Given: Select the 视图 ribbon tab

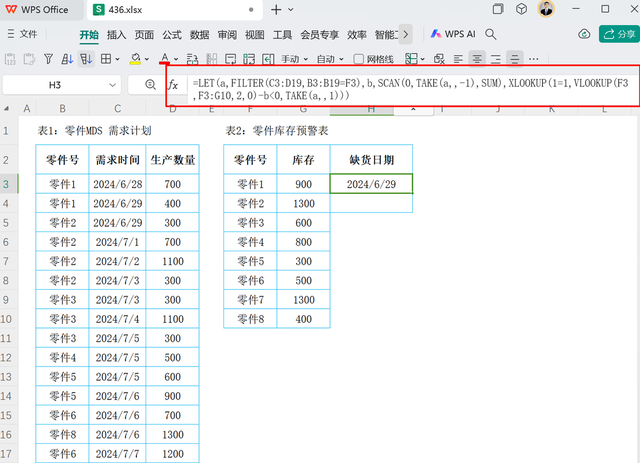Looking at the screenshot, I should point(254,35).
